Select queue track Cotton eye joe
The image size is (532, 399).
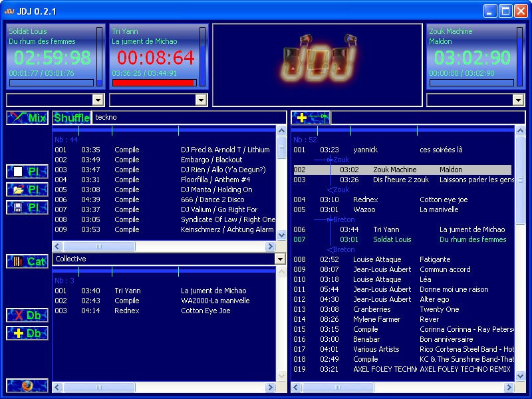pos(403,199)
